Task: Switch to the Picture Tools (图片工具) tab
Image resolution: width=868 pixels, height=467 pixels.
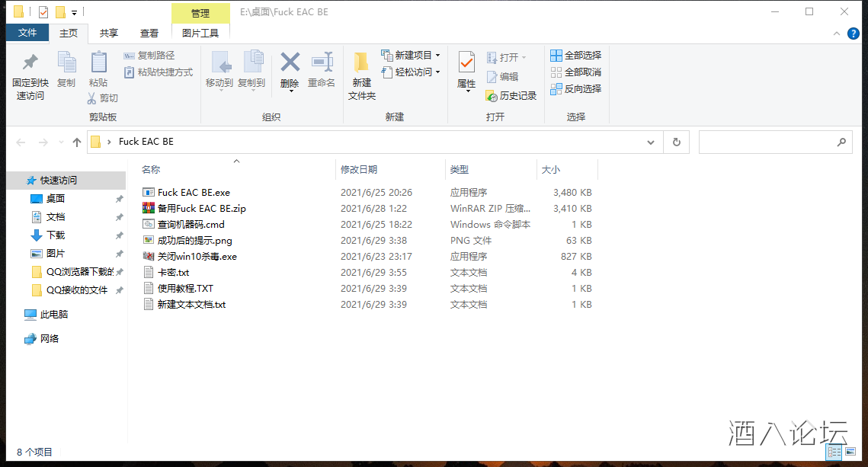Action: pos(200,34)
